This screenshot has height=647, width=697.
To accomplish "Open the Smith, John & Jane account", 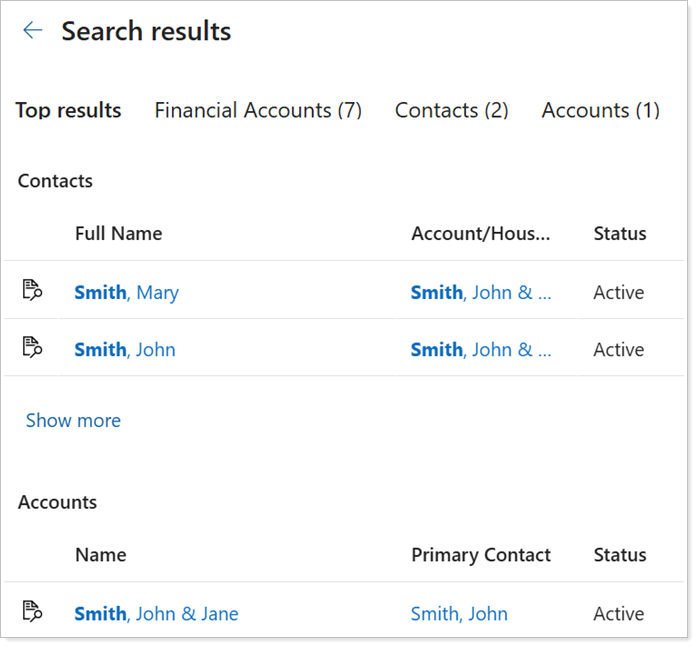I will [156, 614].
